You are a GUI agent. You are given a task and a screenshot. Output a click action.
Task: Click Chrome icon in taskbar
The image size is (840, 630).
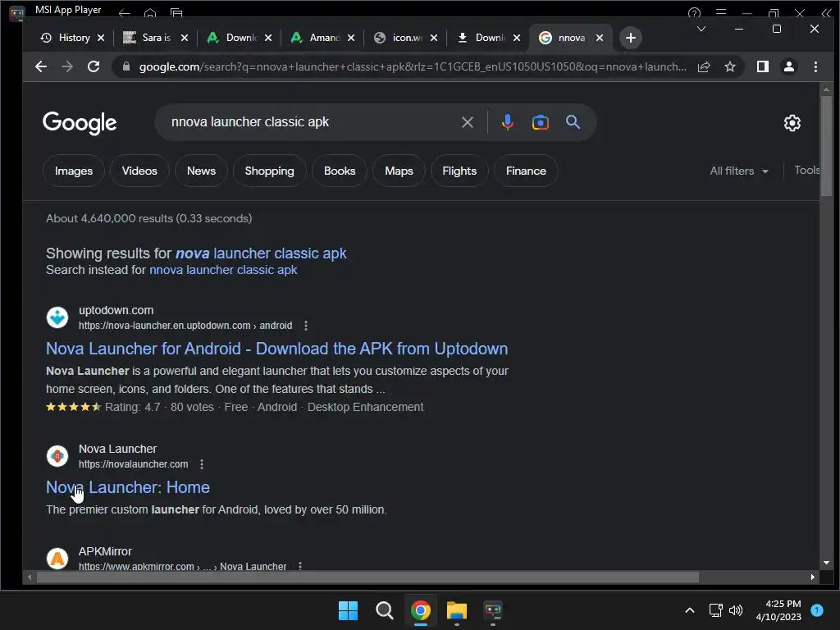(421, 610)
